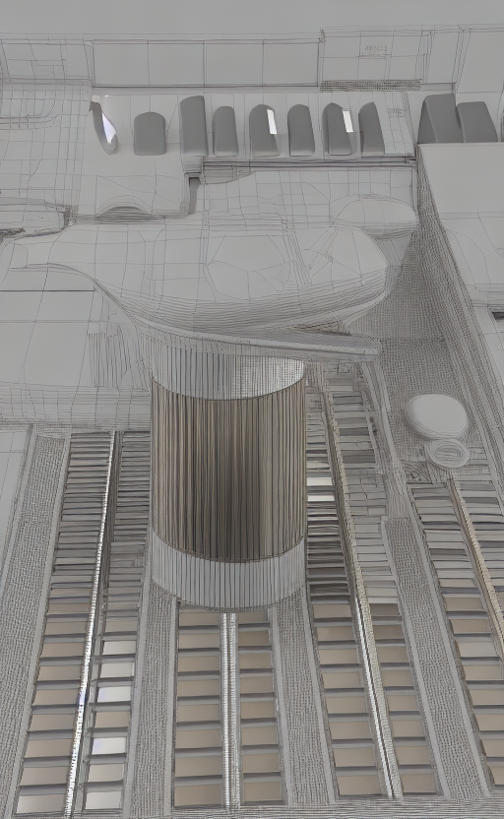The image size is (504, 819).
Task: Select the large round disc beside the cylinder
Action: (x=437, y=416)
